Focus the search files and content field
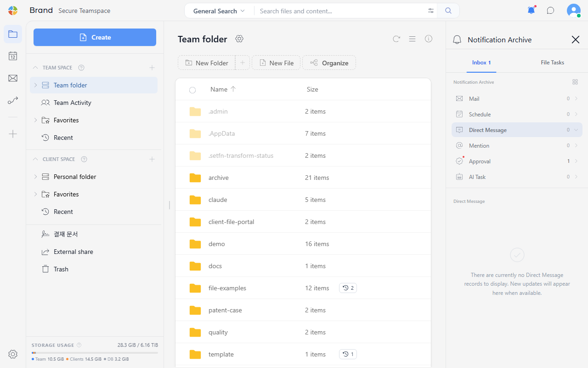 pos(340,11)
